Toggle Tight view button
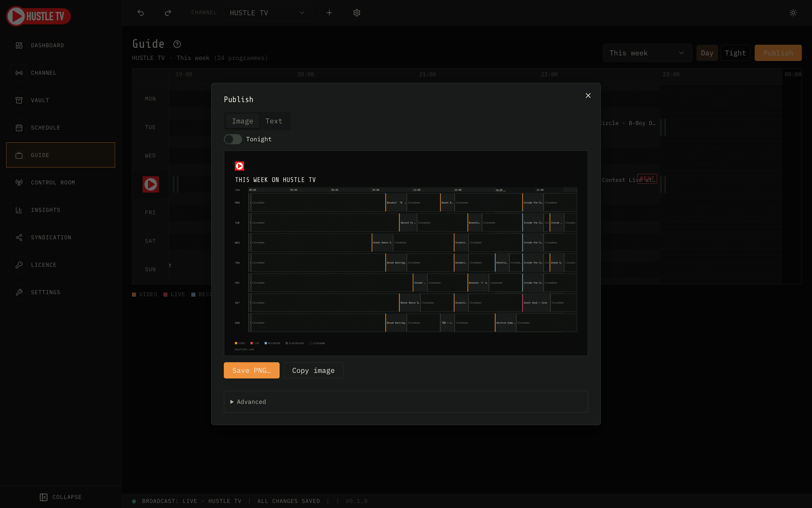The image size is (812, 508). pos(735,53)
